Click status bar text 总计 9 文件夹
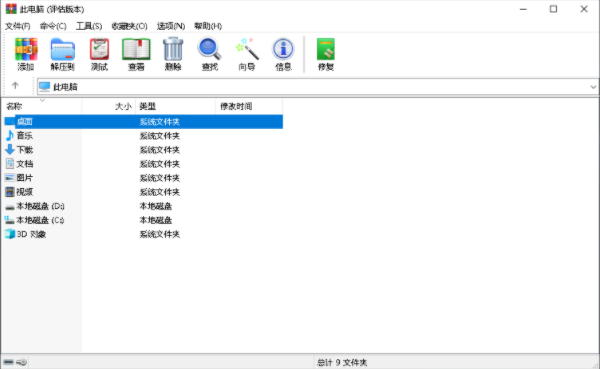The height and width of the screenshot is (369, 600). 342,362
